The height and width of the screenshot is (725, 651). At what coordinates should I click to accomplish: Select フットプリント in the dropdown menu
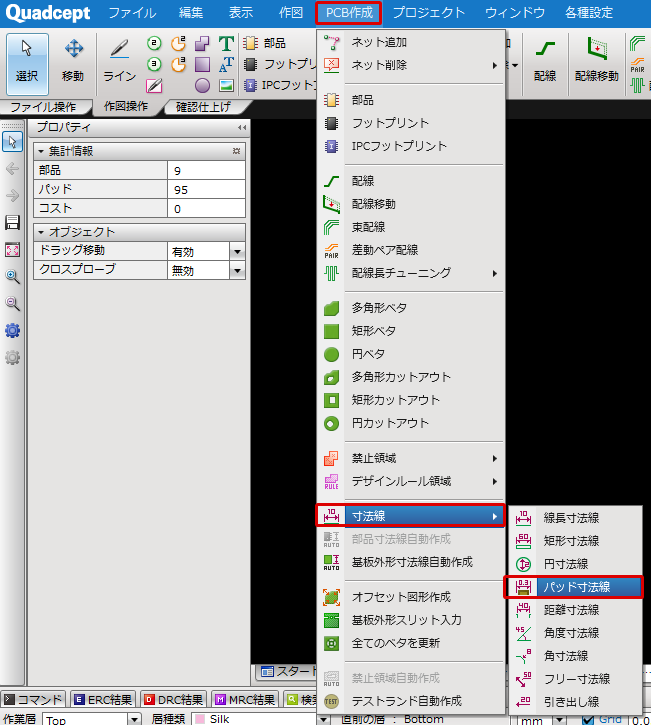pyautogui.click(x=411, y=123)
